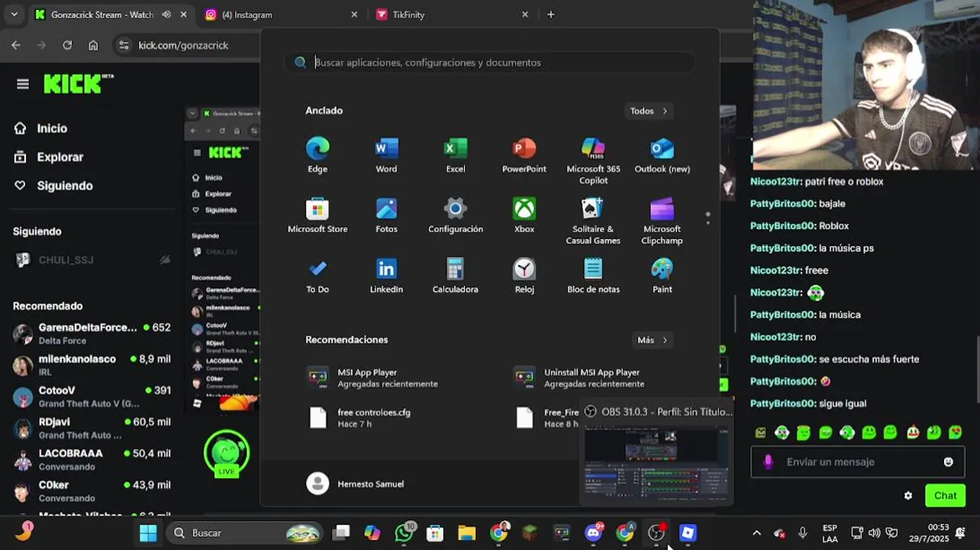Open Microsoft 365 Copilot app

[x=593, y=160]
